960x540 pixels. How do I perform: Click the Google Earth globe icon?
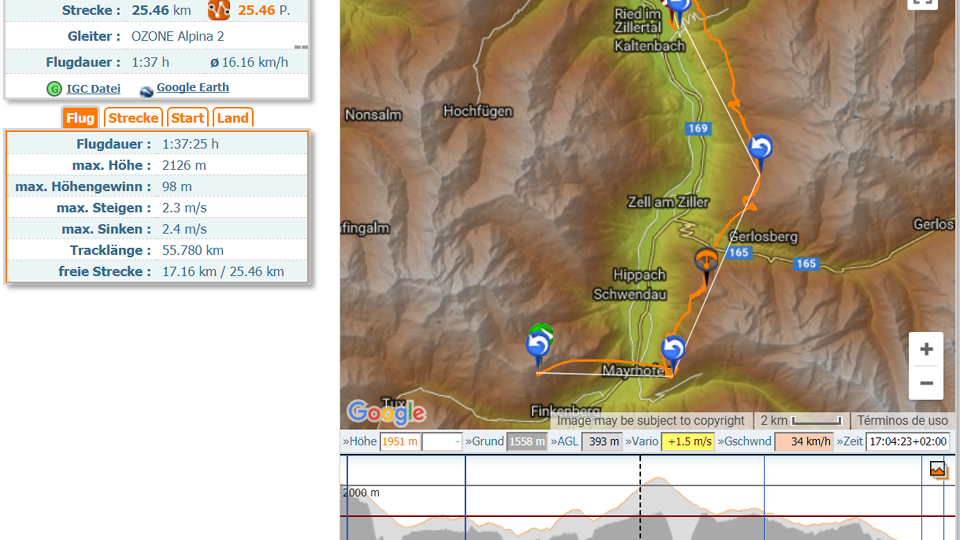point(146,91)
